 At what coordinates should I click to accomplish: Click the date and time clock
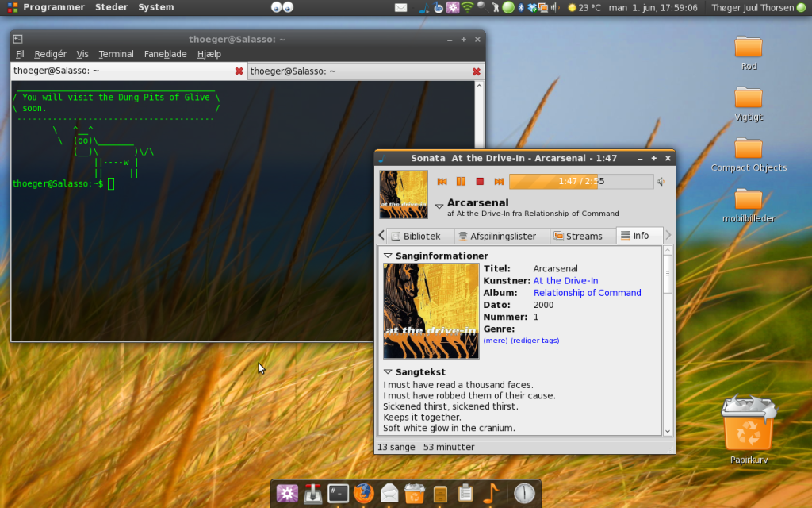pos(653,8)
